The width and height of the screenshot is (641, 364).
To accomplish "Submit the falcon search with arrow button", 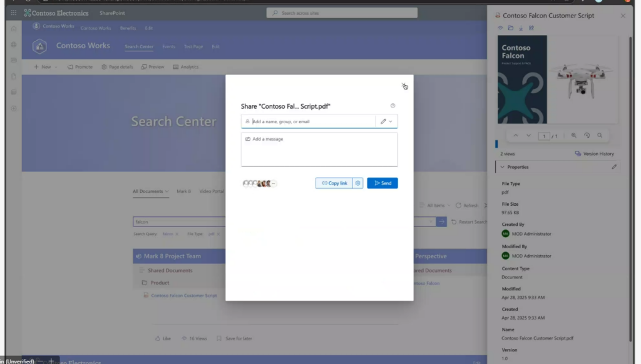I will click(x=441, y=221).
